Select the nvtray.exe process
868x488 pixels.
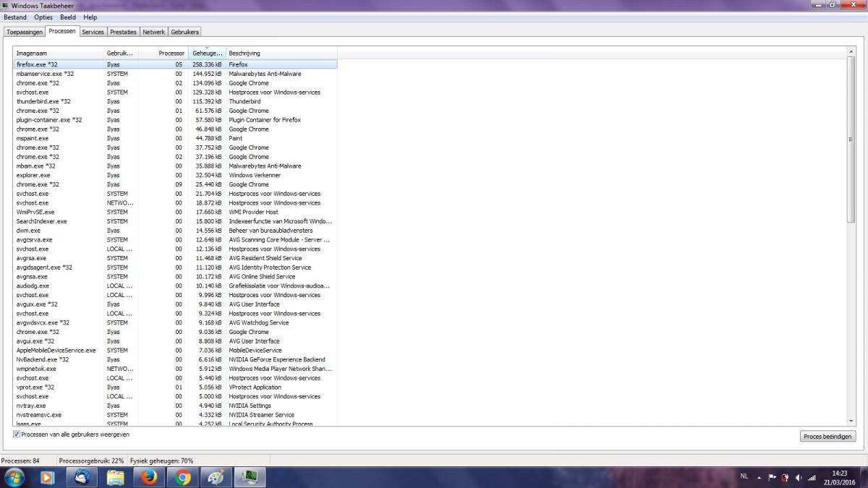[x=175, y=406]
